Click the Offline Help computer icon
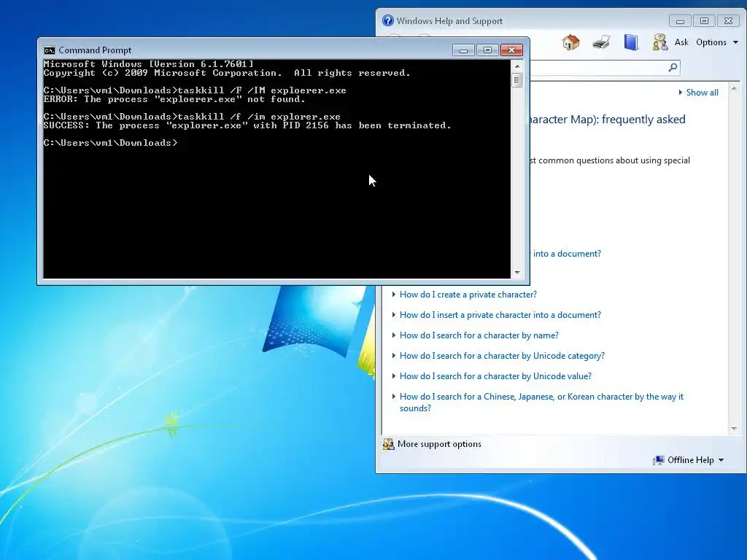Screen dimensions: 747x560 click(x=659, y=460)
